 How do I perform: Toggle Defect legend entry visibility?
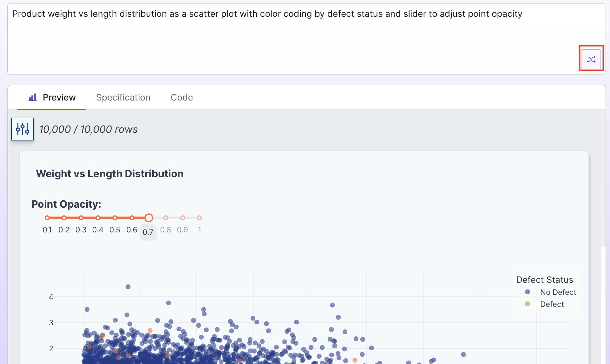click(x=552, y=304)
